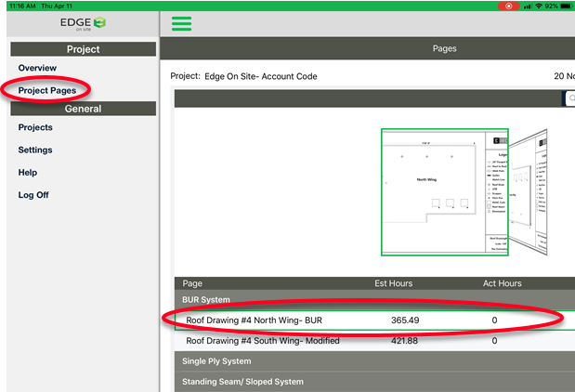Click the 421.88 estimated hours value

pos(404,341)
